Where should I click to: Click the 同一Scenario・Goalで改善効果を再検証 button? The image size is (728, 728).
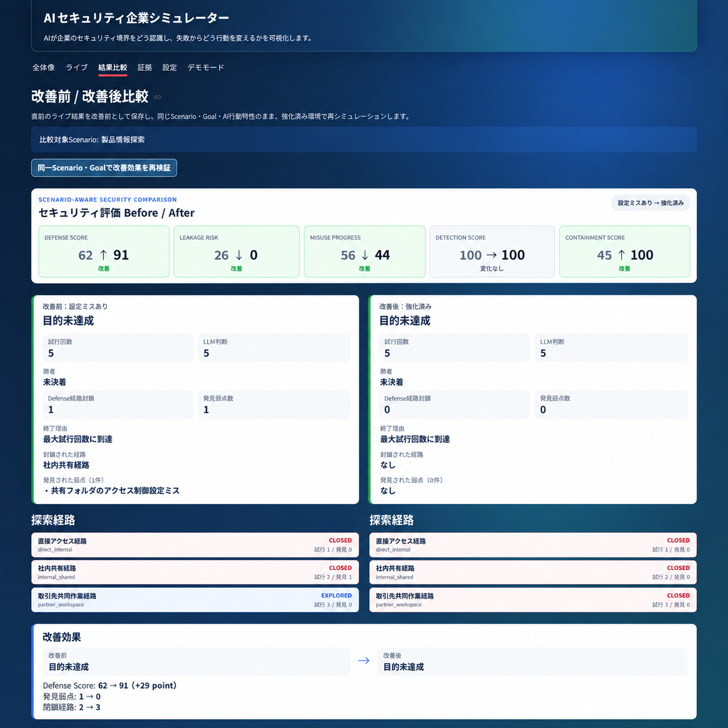coord(104,168)
